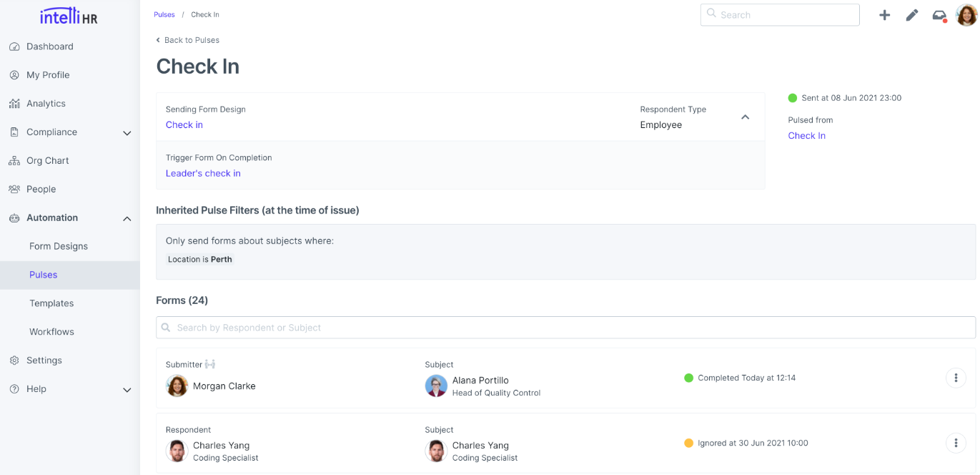Image resolution: width=980 pixels, height=475 pixels.
Task: Open the inbox icon in the top bar
Action: tap(939, 14)
